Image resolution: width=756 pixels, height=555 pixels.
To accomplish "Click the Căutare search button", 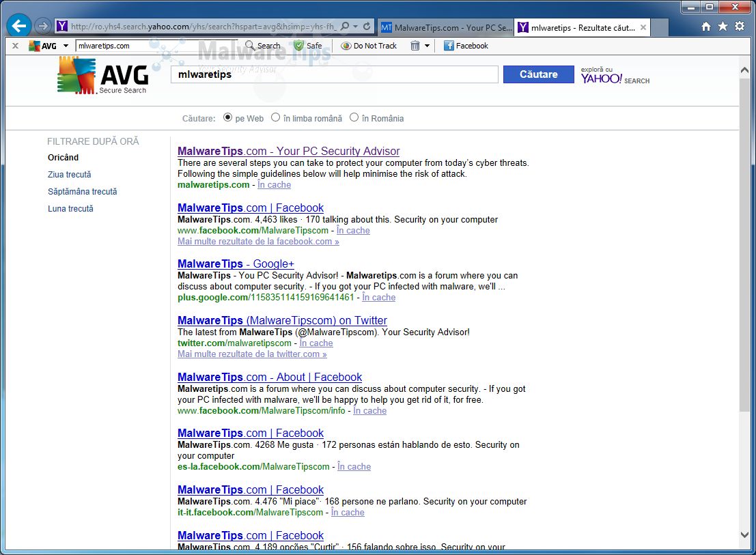I will click(x=539, y=74).
